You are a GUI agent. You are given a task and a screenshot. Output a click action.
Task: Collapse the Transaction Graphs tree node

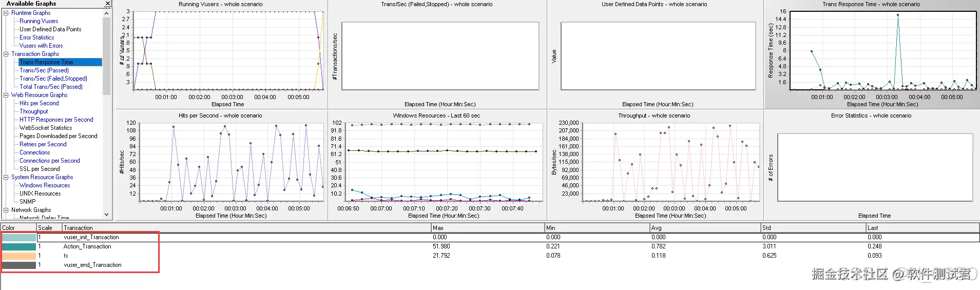pyautogui.click(x=6, y=54)
